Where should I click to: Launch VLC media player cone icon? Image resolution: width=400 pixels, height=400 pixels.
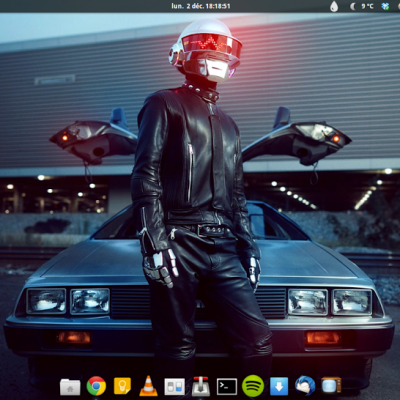click(x=148, y=386)
